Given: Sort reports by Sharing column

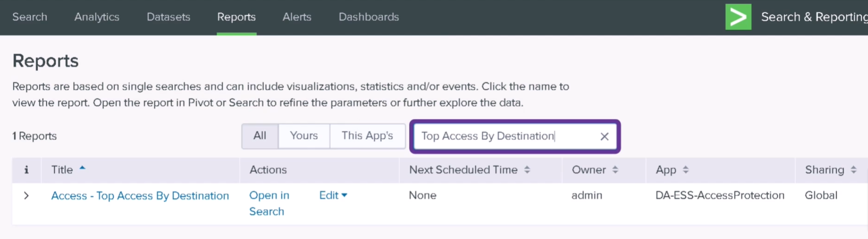Looking at the screenshot, I should click(x=853, y=170).
